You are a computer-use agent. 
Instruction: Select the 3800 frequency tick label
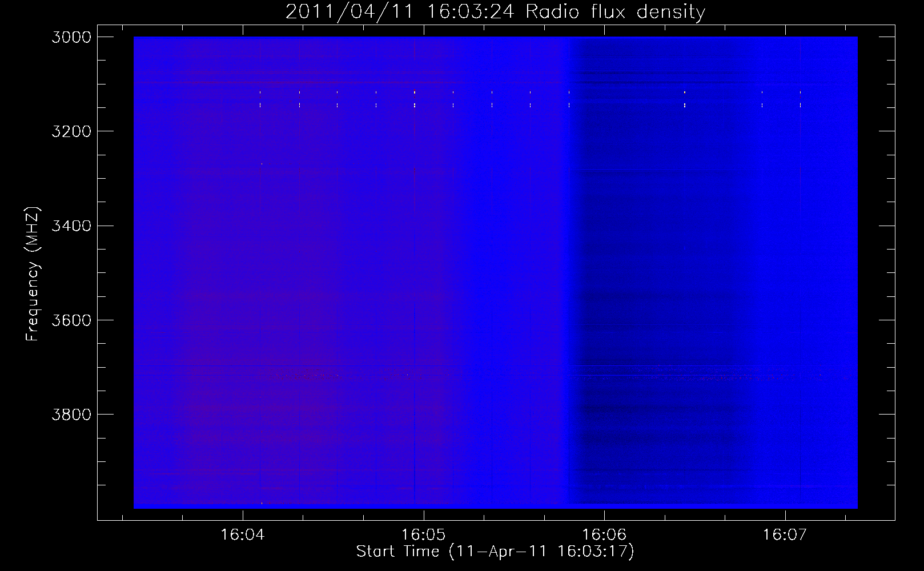[x=71, y=415]
